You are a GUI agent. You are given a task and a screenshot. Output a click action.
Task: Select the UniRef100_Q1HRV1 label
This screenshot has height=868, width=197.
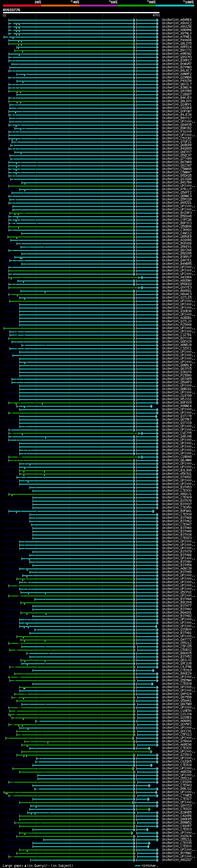pyautogui.click(x=177, y=104)
